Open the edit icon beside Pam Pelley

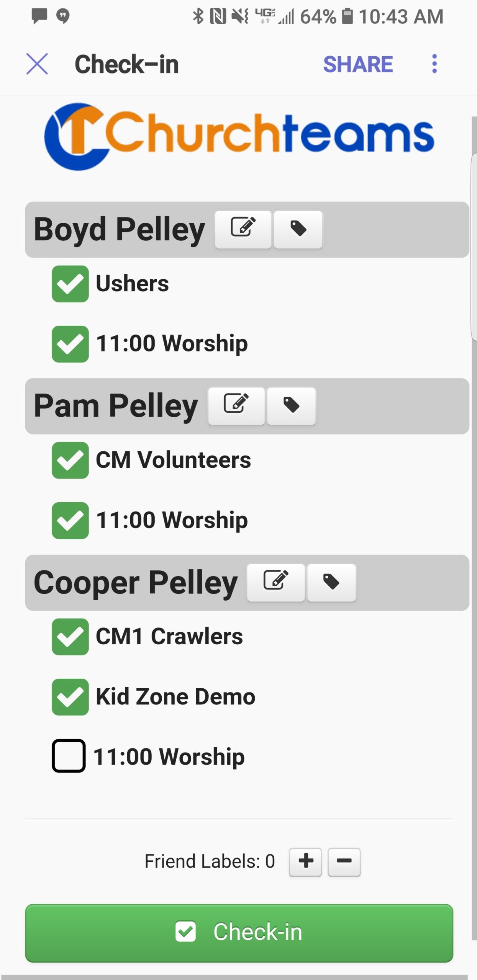[236, 406]
